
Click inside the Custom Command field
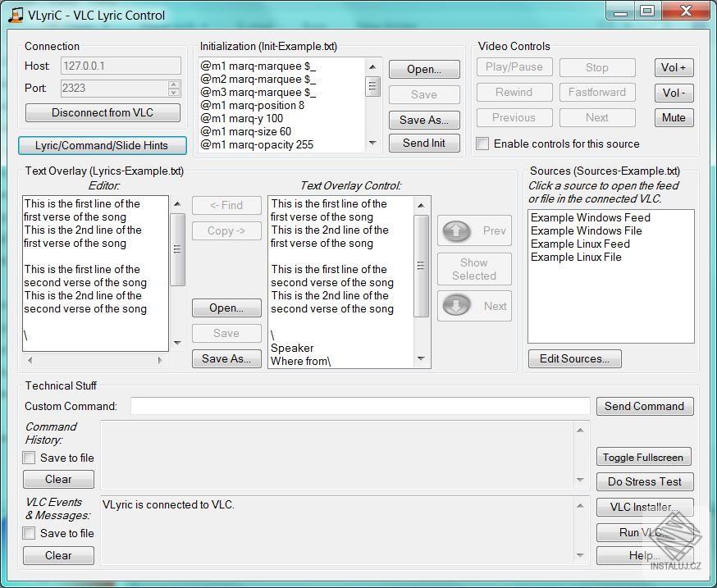pos(361,406)
